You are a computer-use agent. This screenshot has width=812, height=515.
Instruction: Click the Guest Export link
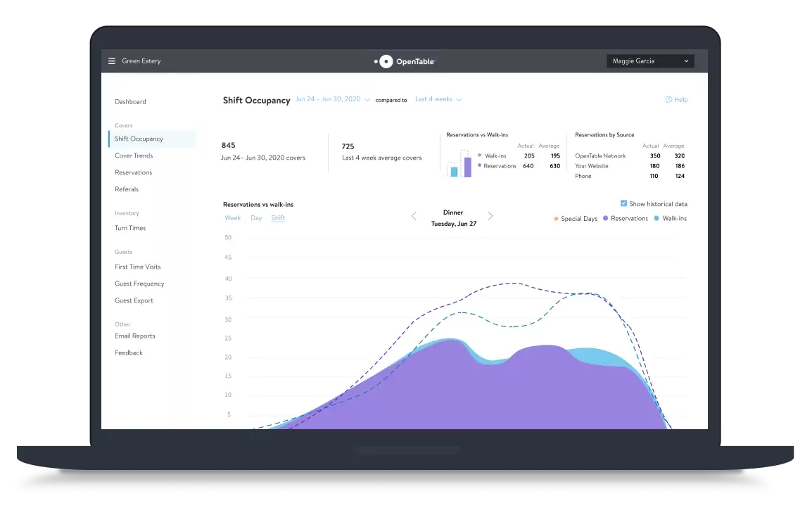tap(134, 300)
